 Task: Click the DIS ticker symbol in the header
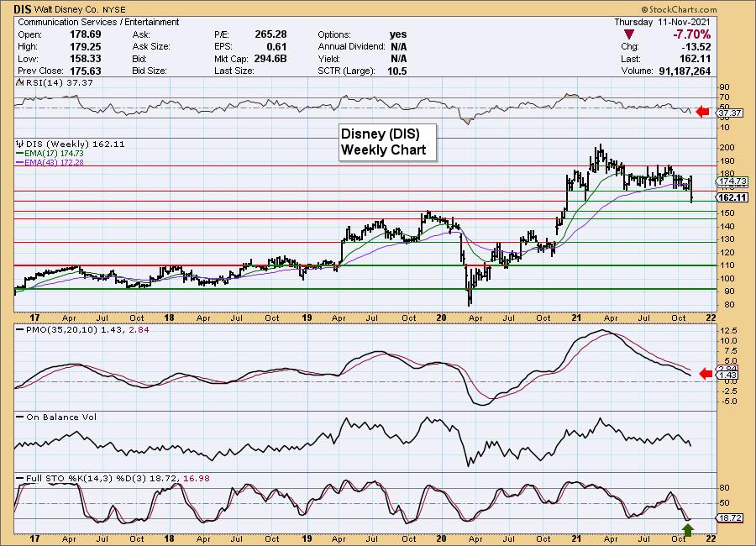coord(22,9)
